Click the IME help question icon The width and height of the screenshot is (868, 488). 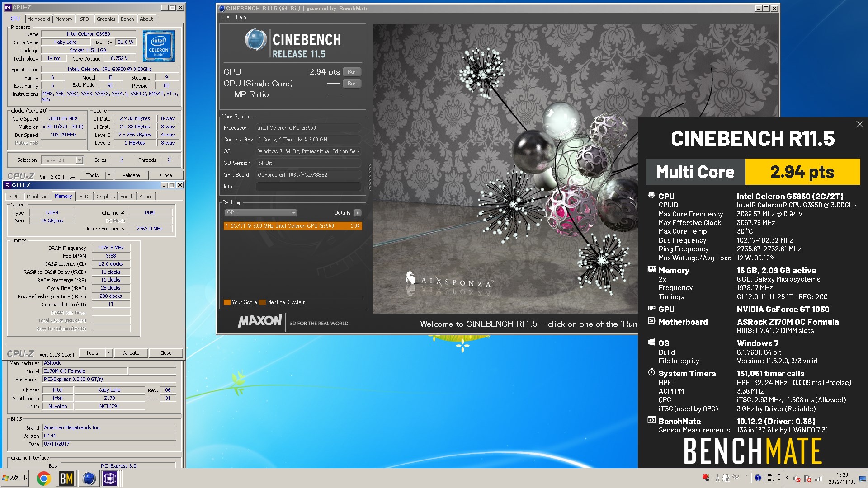758,478
